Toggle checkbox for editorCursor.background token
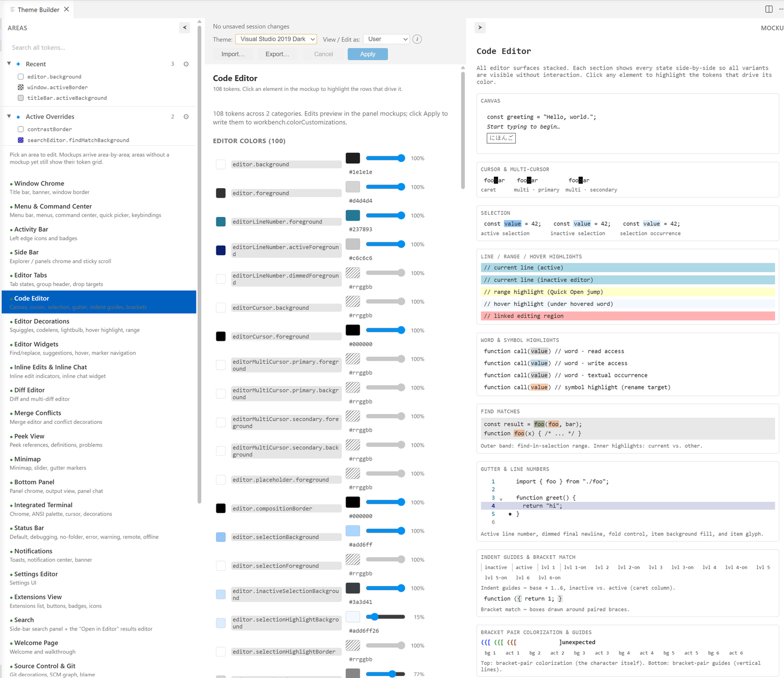 pos(221,307)
